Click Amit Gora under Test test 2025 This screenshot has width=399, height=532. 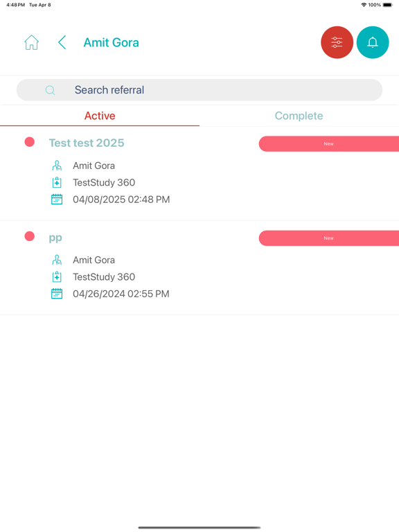point(94,166)
